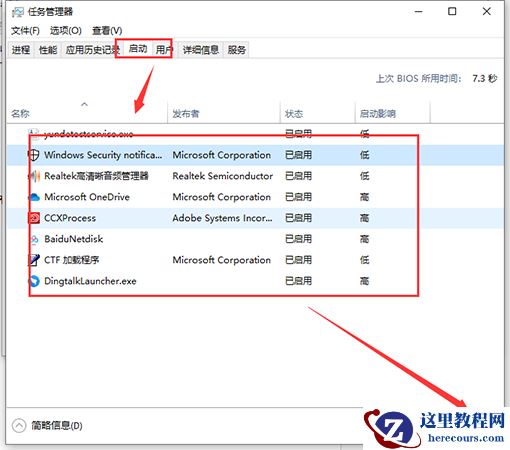Minimize the Task Manager window
The height and width of the screenshot is (450, 510).
click(x=419, y=11)
